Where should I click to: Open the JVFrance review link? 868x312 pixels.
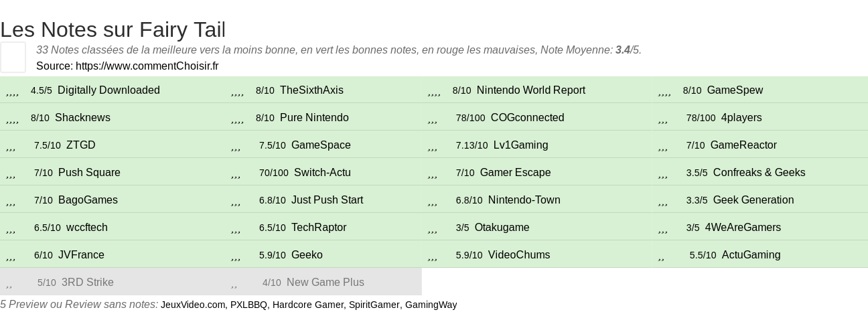(81, 255)
